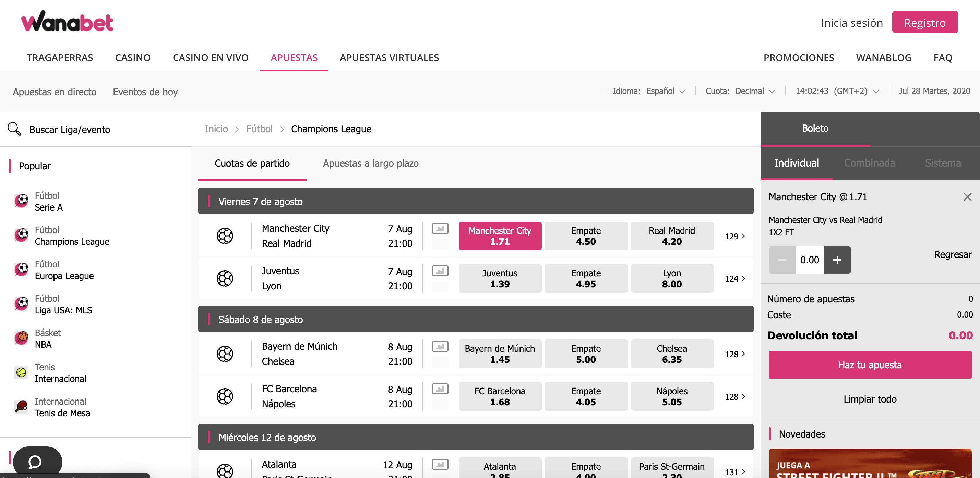This screenshot has width=980, height=478.
Task: Decrease stake with minus button
Action: click(782, 260)
